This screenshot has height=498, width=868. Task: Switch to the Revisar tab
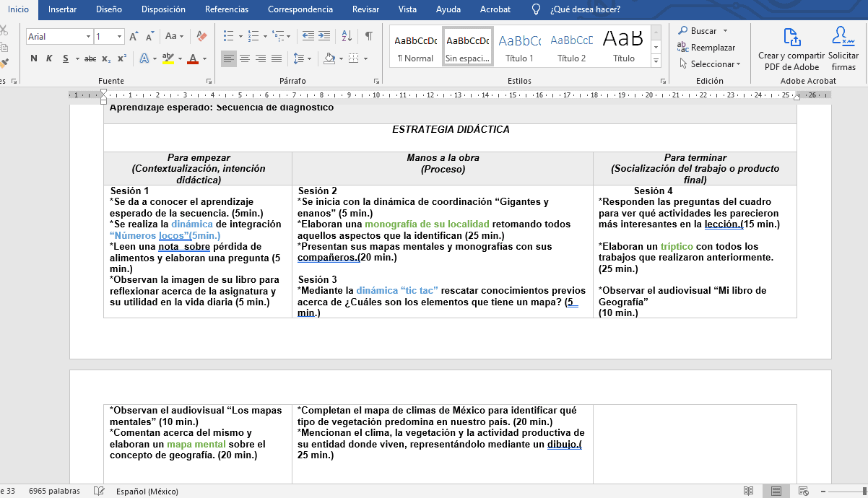coord(365,9)
